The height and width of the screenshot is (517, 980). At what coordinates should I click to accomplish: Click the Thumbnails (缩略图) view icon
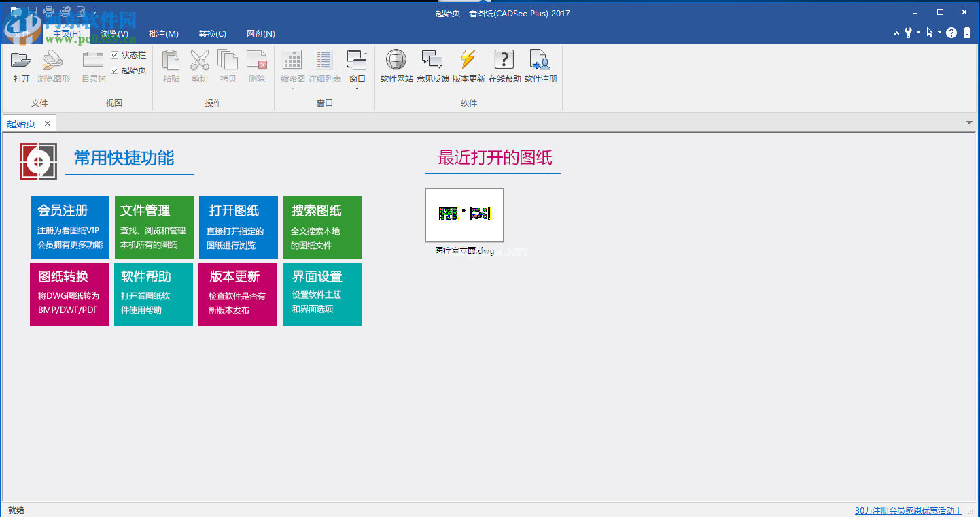(292, 60)
